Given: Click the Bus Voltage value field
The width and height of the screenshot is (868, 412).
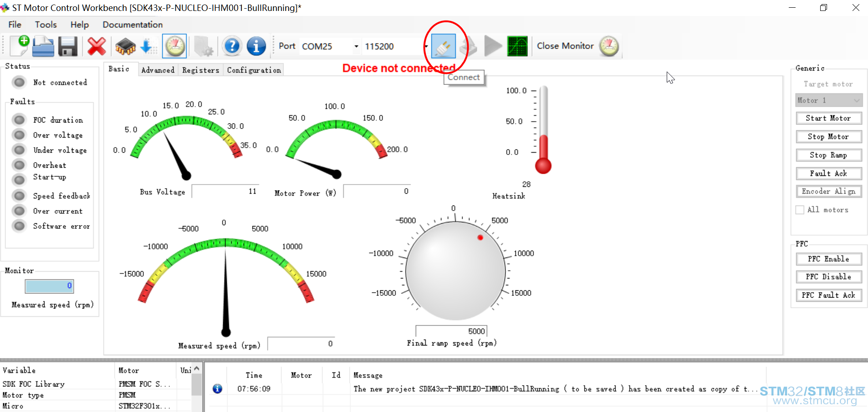Looking at the screenshot, I should click(225, 191).
